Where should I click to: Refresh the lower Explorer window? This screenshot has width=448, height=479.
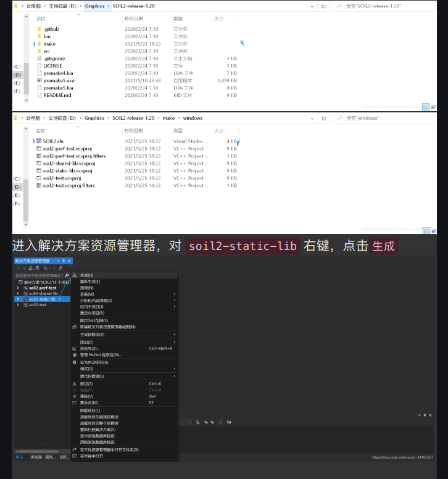point(324,119)
